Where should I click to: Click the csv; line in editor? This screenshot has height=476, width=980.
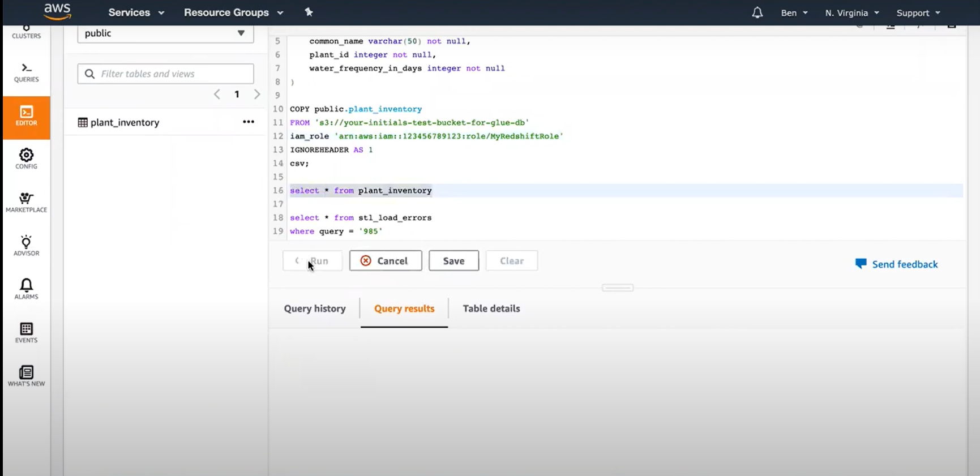click(299, 164)
